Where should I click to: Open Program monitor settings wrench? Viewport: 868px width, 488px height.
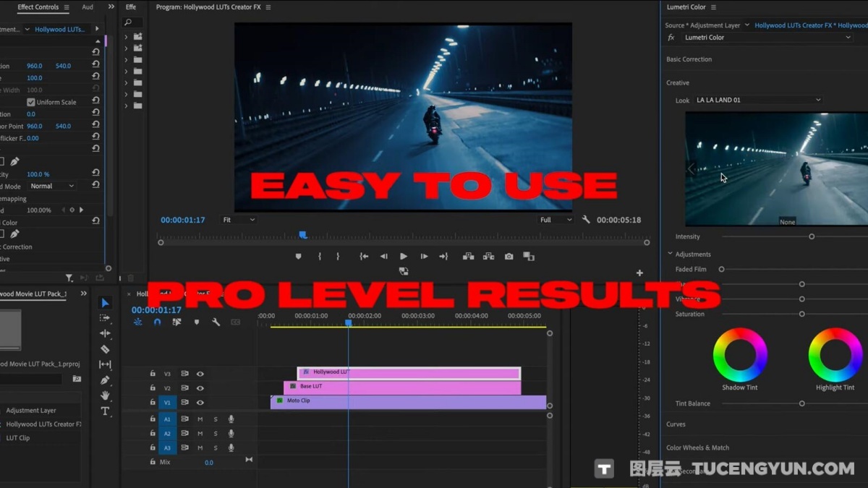point(586,220)
